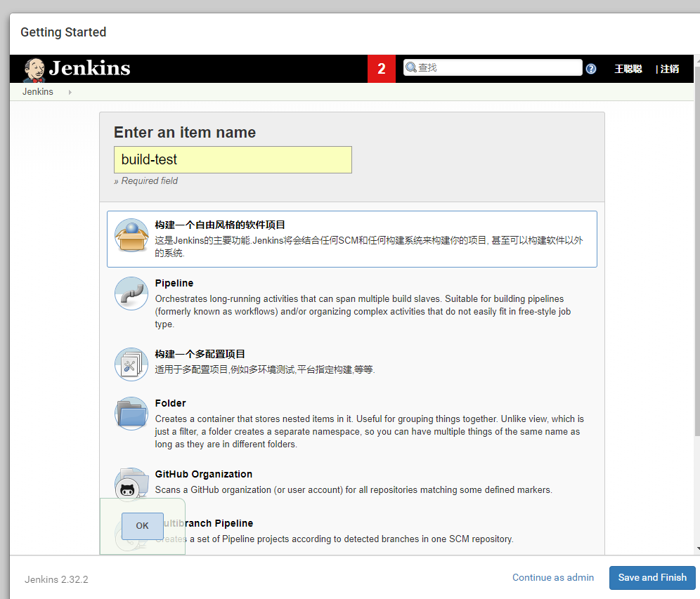Choose the Pipeline item type title
Screen dimensions: 700x599
coord(174,283)
